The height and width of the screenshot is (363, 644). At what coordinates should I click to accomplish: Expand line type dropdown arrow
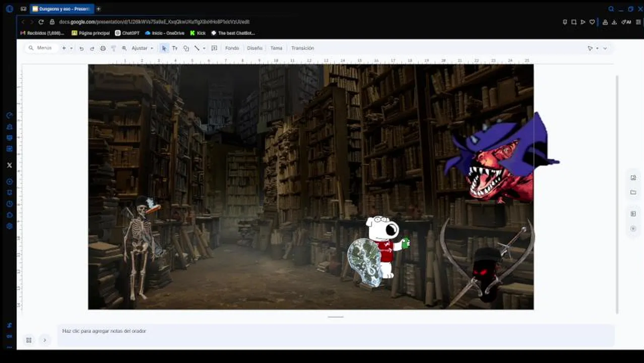click(x=204, y=48)
